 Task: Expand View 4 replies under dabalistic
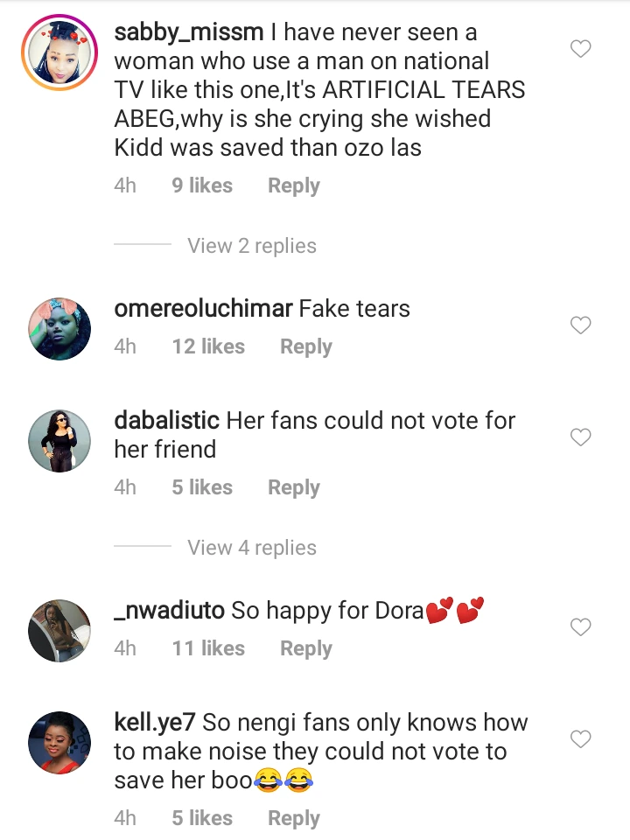click(x=252, y=548)
